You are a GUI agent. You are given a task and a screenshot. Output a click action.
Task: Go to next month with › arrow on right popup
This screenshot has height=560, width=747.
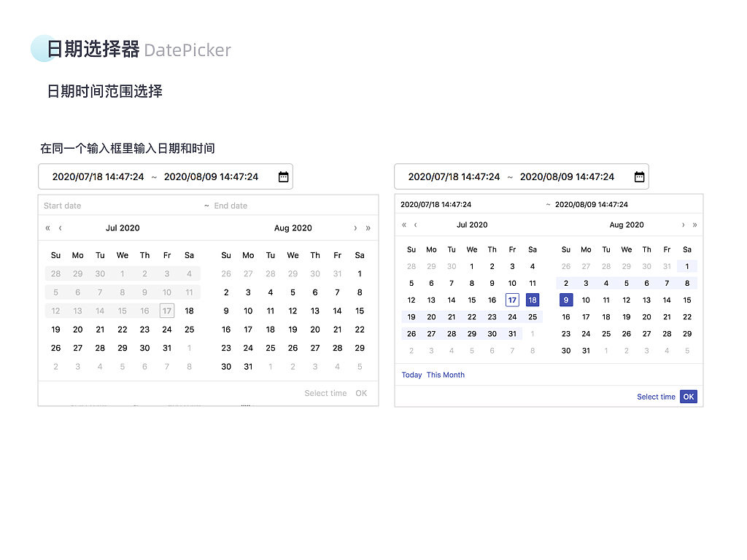683,225
